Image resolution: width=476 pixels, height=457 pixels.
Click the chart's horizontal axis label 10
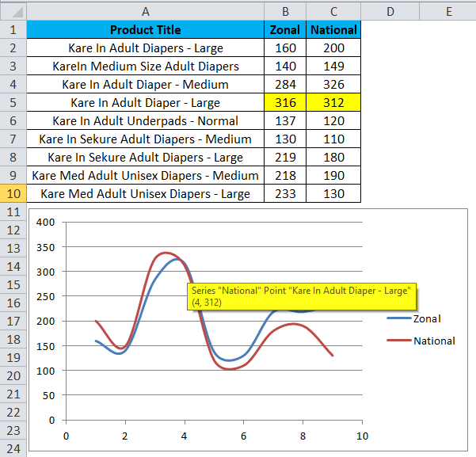pyautogui.click(x=362, y=436)
